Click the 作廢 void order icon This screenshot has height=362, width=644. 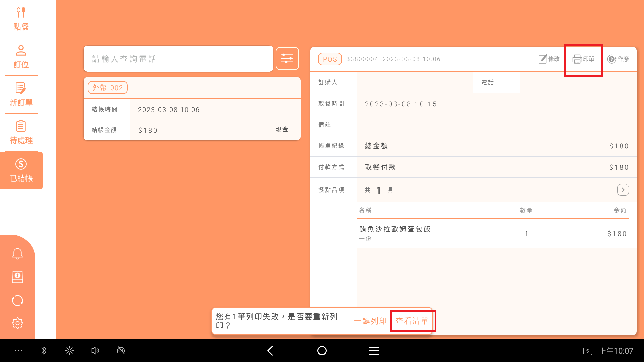618,59
